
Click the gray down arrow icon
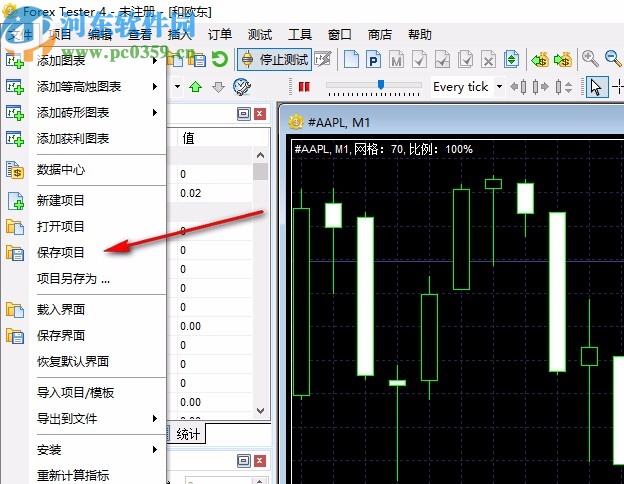tap(218, 86)
